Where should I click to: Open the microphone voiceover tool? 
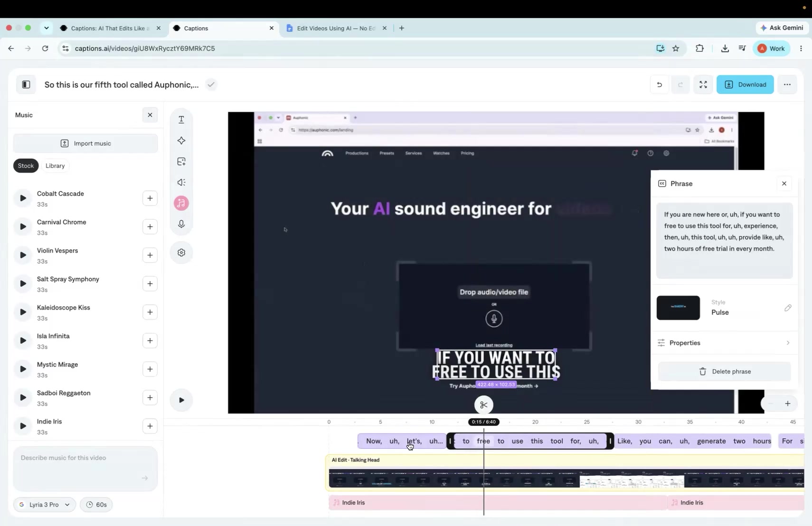(x=181, y=224)
